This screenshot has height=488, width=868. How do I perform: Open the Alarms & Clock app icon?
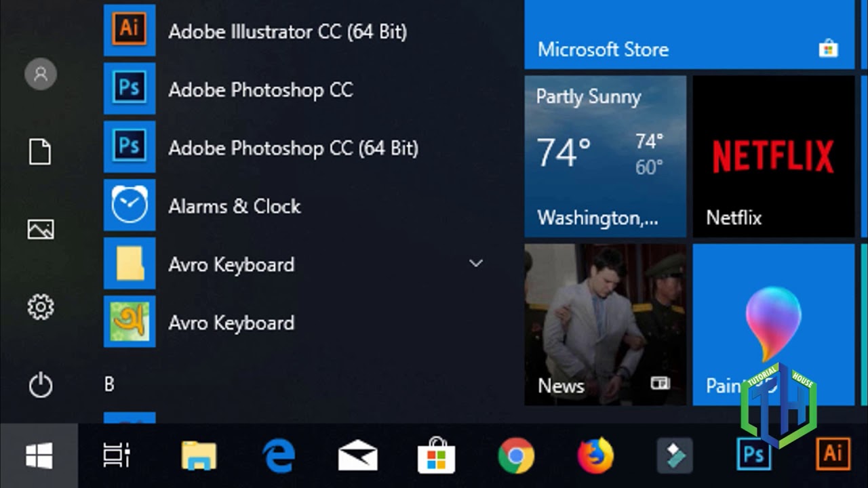[x=130, y=205]
